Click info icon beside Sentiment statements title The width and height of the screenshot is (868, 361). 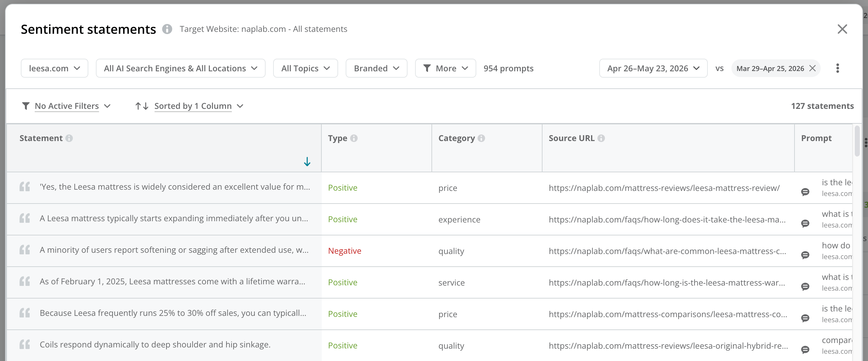click(x=167, y=29)
